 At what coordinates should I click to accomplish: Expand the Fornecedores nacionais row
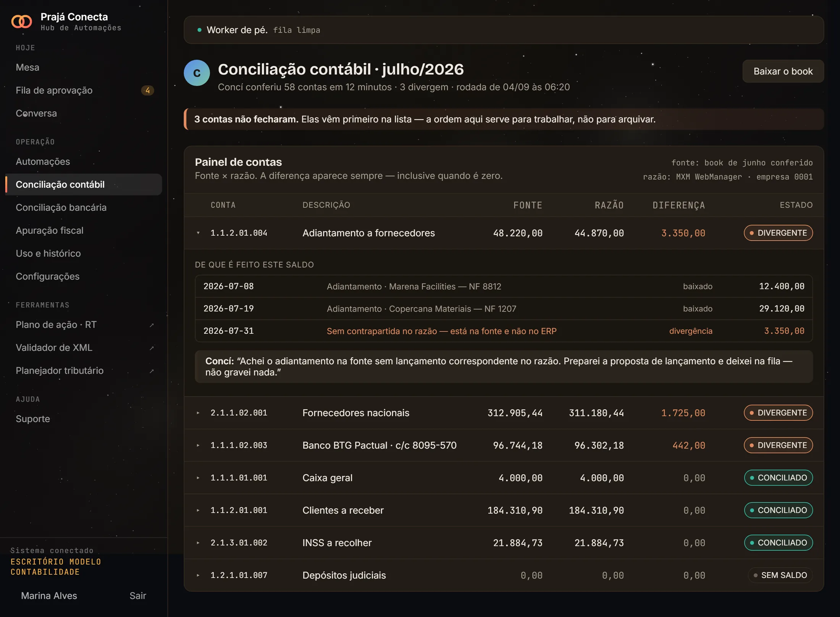pos(198,413)
